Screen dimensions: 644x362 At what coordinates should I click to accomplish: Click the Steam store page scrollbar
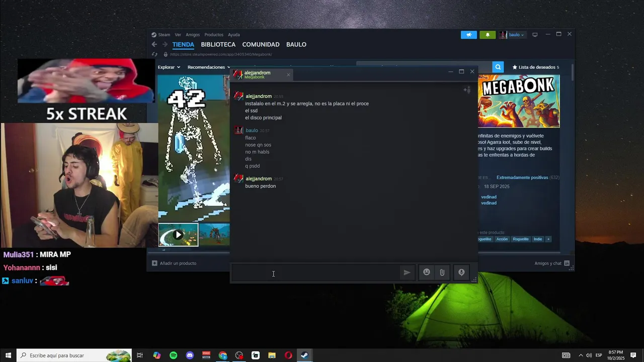pos(573,73)
